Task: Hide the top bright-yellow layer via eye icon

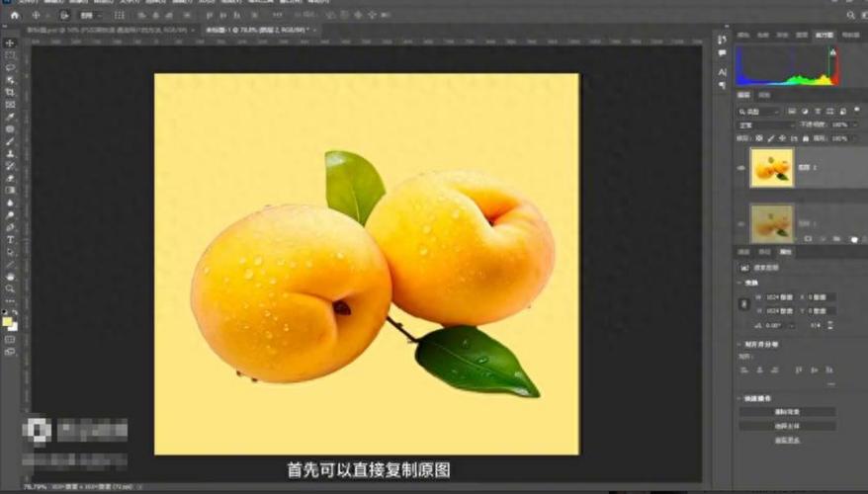Action: coord(741,168)
